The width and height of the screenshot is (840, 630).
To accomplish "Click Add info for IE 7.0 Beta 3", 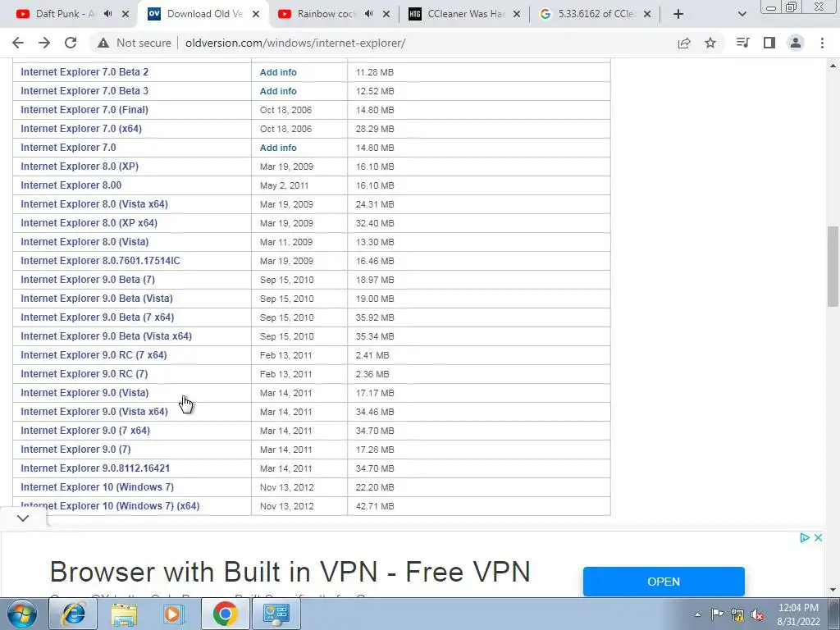I will coord(278,91).
